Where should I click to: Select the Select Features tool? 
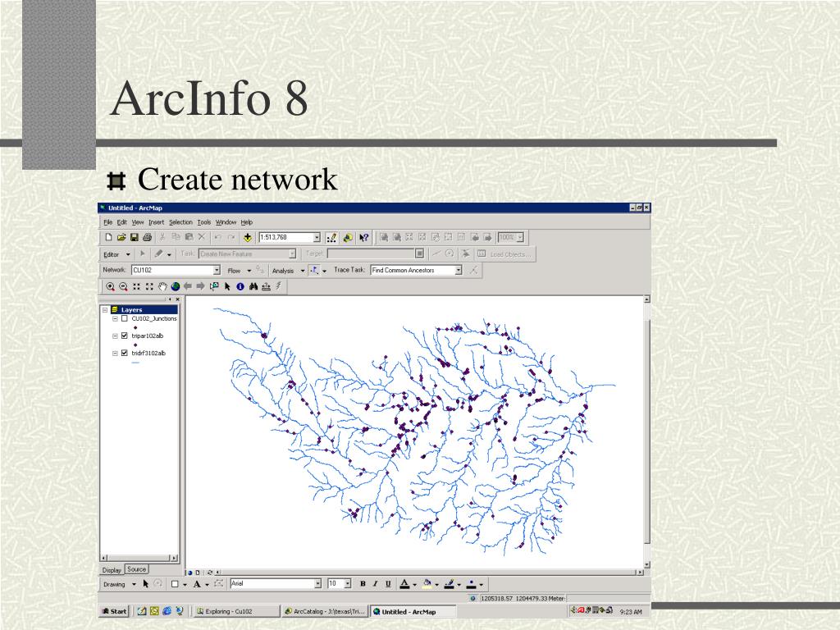click(214, 286)
